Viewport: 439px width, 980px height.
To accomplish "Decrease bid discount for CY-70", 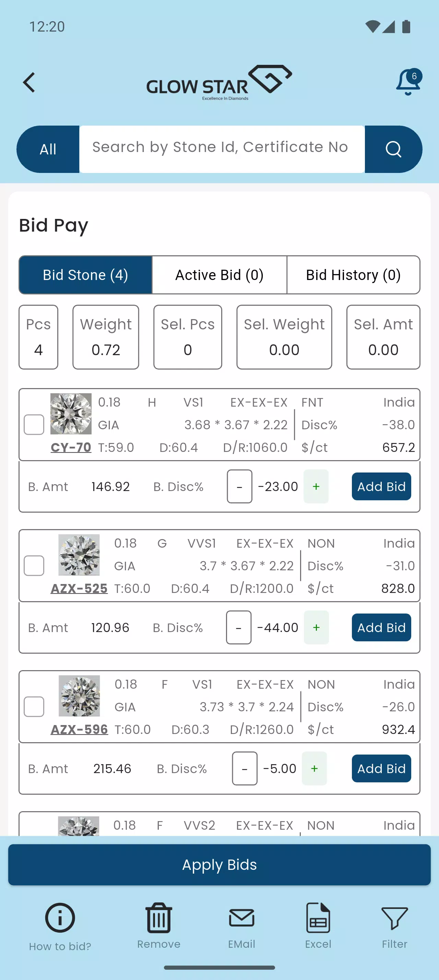I will tap(239, 487).
